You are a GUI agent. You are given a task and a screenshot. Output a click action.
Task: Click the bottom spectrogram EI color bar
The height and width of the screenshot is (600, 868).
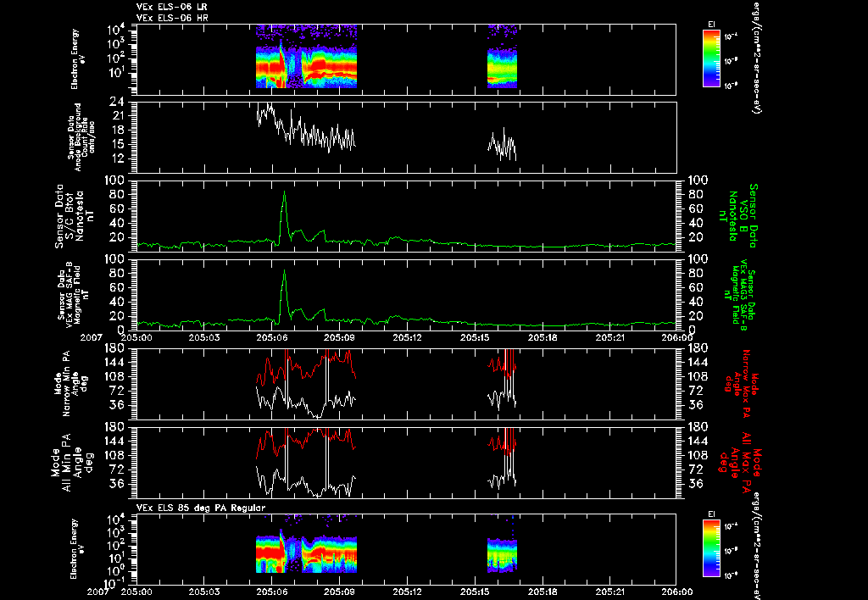pos(711,549)
